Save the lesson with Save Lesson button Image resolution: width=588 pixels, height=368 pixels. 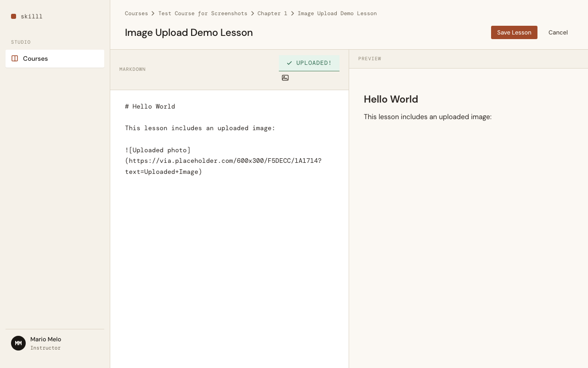point(514,32)
